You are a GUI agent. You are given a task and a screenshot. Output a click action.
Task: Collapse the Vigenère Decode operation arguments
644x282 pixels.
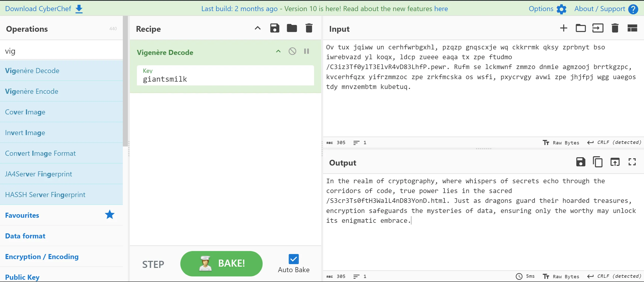click(278, 51)
